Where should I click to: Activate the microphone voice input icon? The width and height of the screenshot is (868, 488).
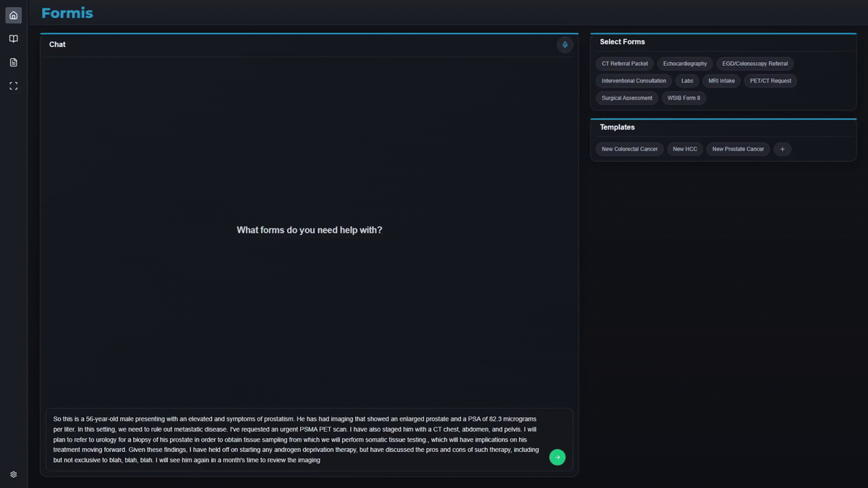click(565, 45)
